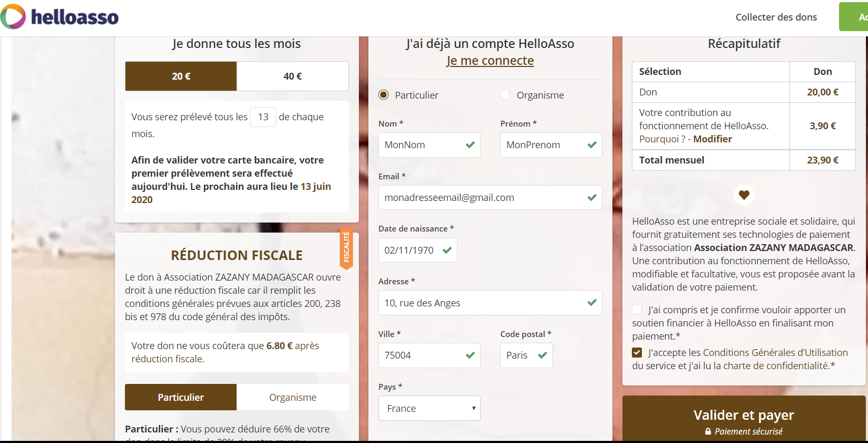This screenshot has height=443, width=868.
Task: Click the Ville field containing 75004
Action: (430, 355)
